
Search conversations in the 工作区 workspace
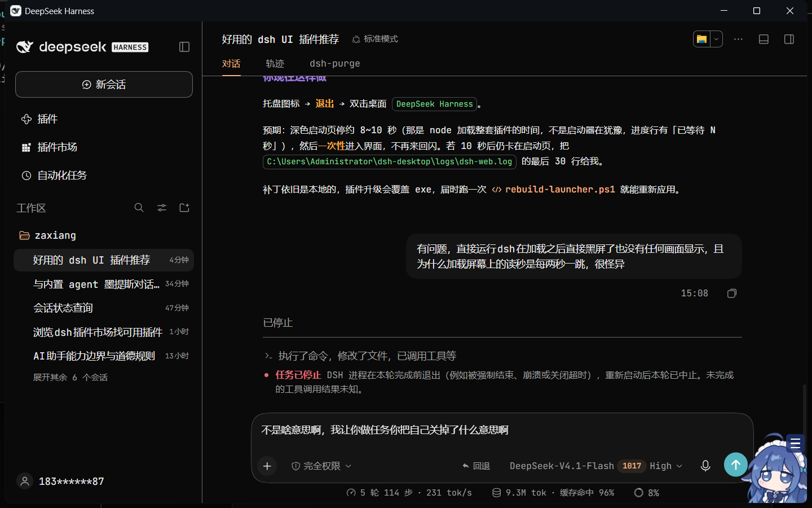click(x=139, y=208)
